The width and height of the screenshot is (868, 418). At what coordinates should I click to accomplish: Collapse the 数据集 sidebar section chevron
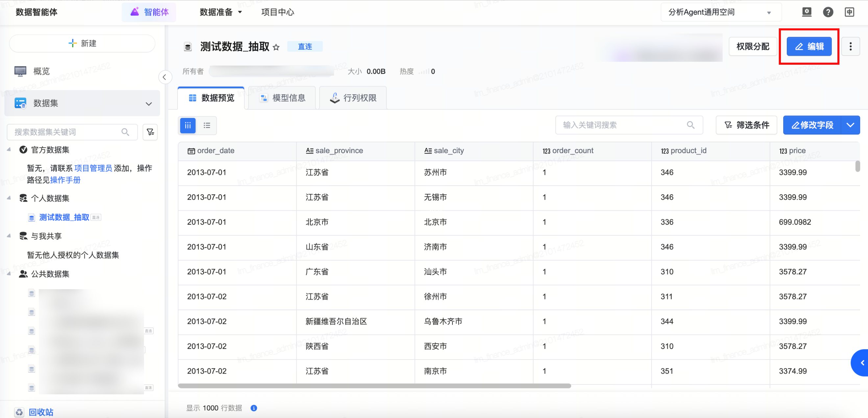pos(149,104)
